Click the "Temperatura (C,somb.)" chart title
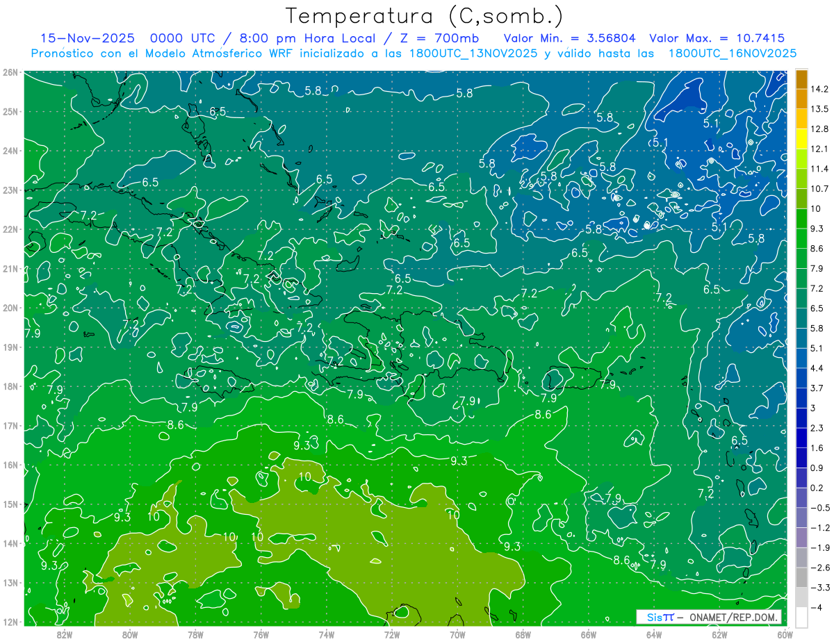The image size is (834, 644). click(x=425, y=16)
